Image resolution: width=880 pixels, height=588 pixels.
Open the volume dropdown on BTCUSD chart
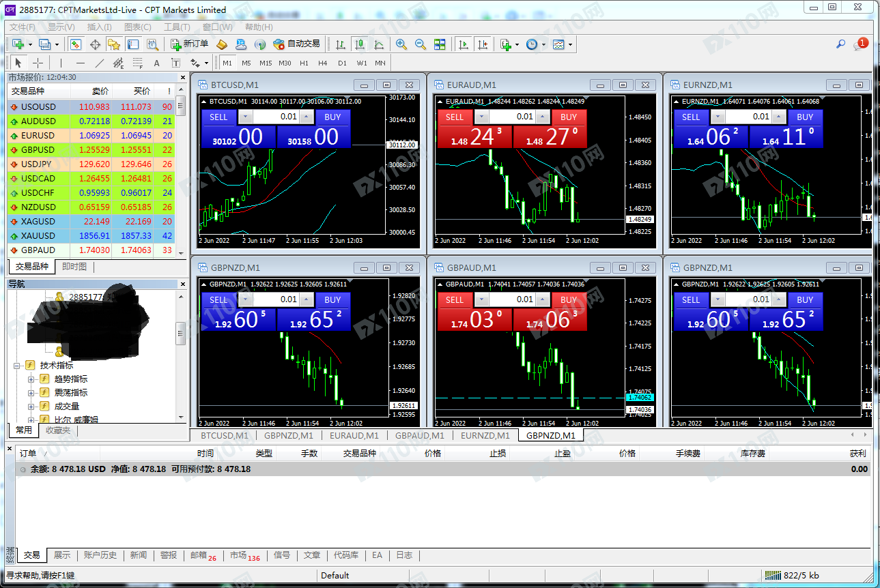tap(245, 117)
